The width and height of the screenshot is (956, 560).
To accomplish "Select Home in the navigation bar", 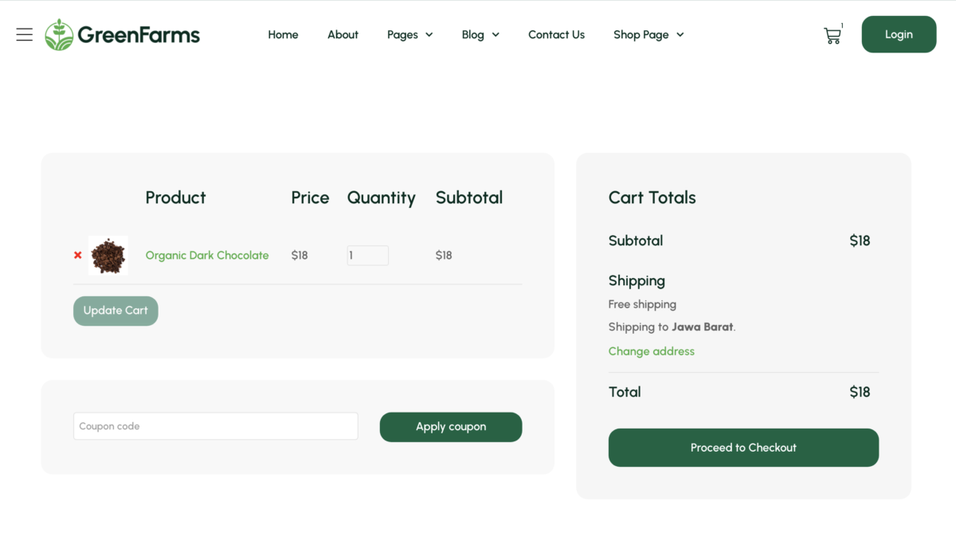I will (x=283, y=34).
